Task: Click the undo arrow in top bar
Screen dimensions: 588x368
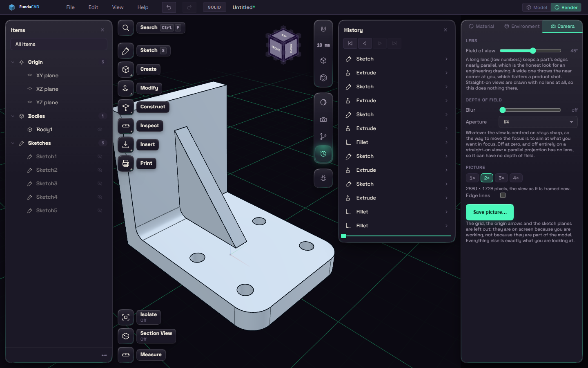Action: pos(169,7)
